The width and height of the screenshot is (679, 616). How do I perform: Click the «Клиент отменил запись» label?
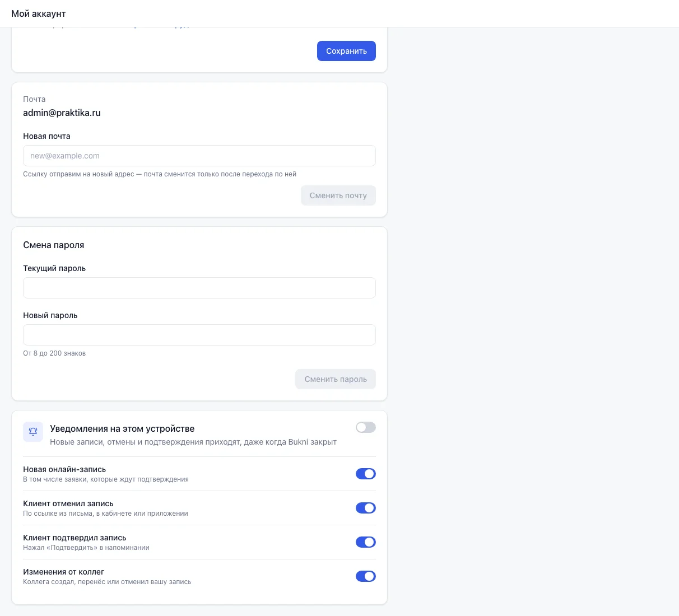pos(68,503)
